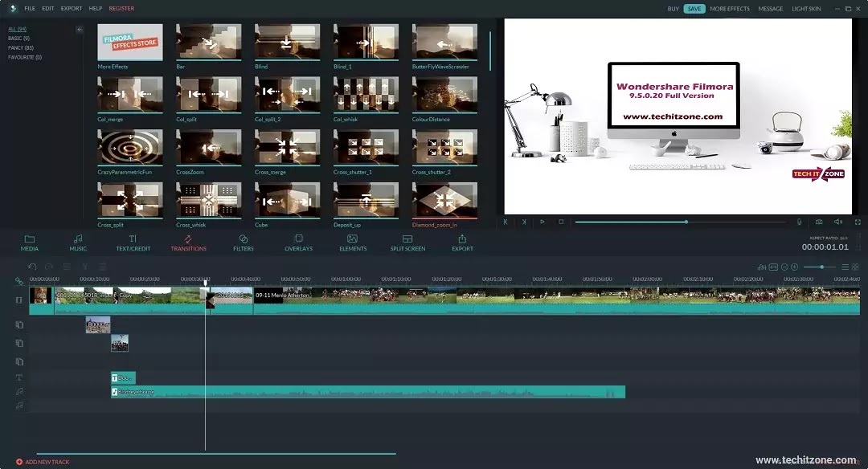This screenshot has height=469, width=868.
Task: Select the Col_split transition
Action: tap(209, 95)
